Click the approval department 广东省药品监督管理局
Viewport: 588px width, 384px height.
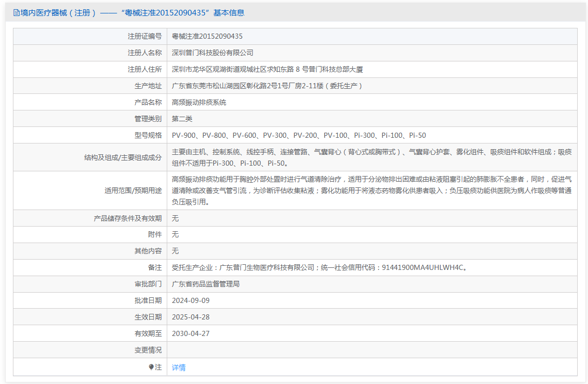(x=205, y=284)
